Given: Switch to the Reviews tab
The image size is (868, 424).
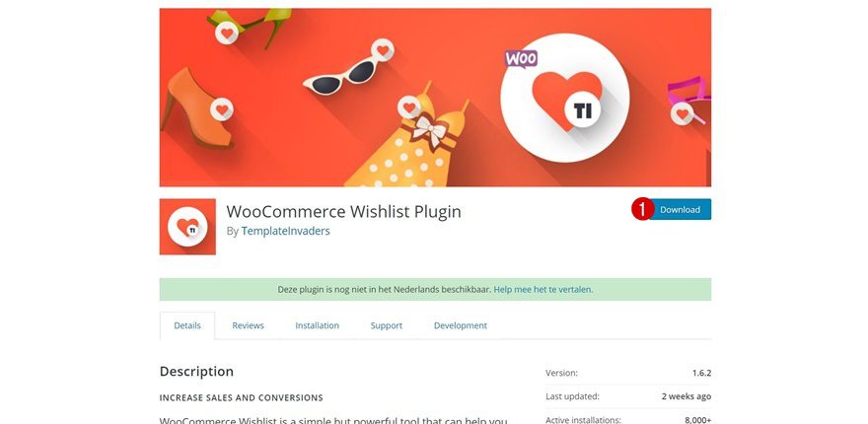Looking at the screenshot, I should (x=248, y=325).
